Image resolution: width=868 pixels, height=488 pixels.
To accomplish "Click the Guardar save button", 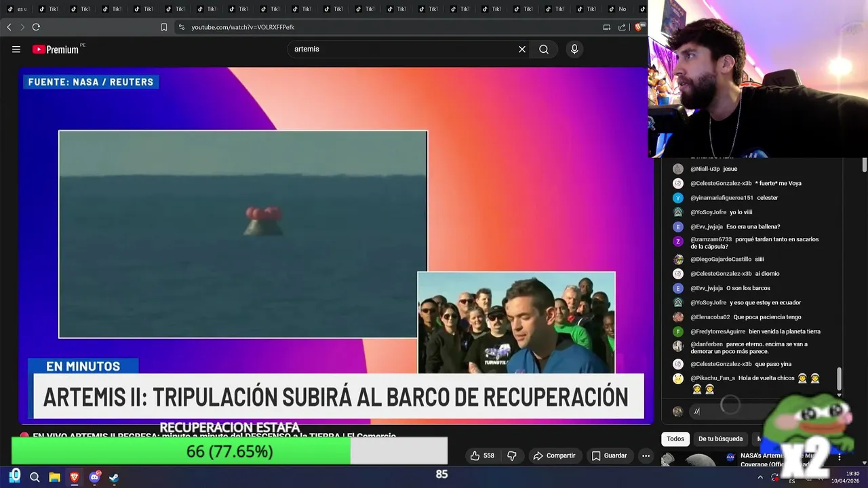I will [609, 455].
